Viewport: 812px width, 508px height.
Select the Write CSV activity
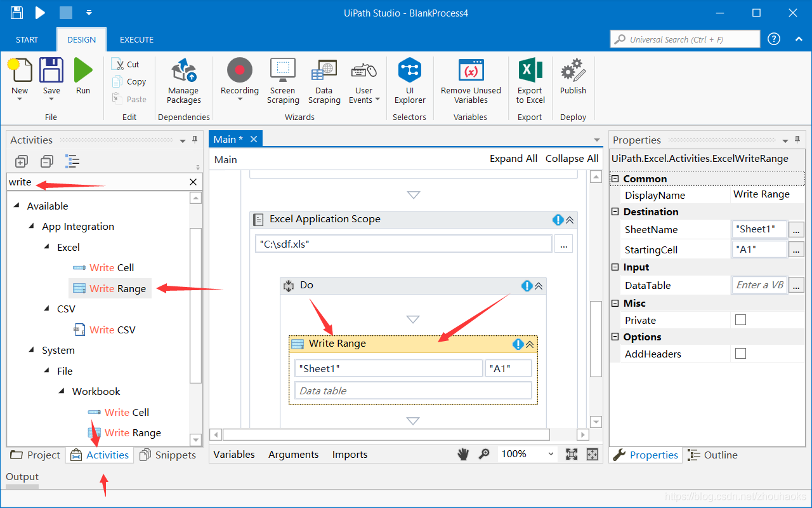click(105, 330)
